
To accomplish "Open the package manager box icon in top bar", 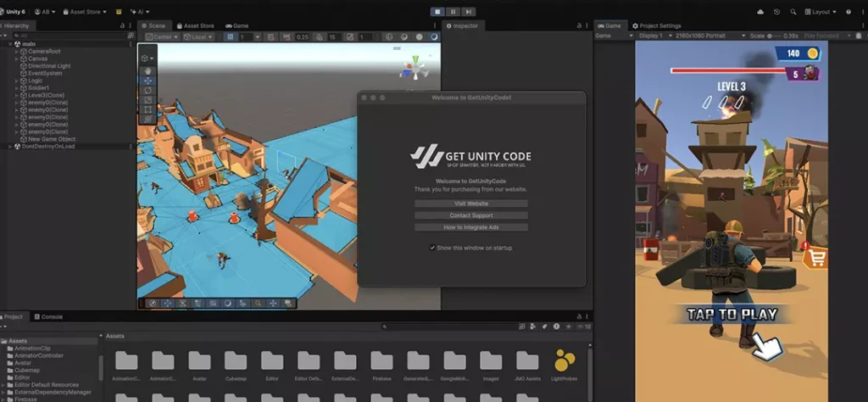I will coord(119,12).
